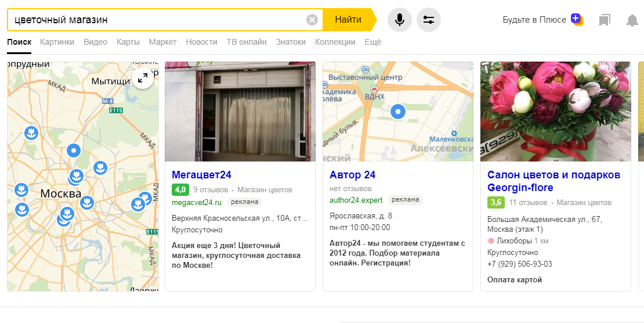The image size is (644, 323).
Task: Click Магазин цветов label on Мегацвет24 card
Action: pyautogui.click(x=265, y=190)
